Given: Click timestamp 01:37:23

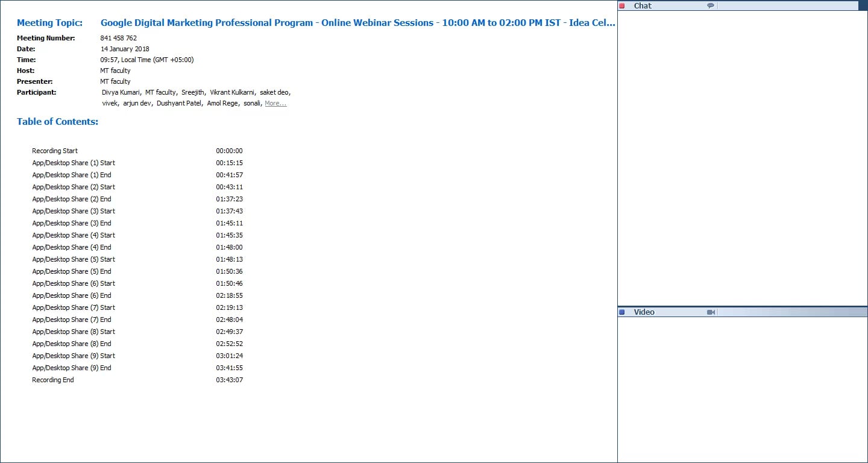Looking at the screenshot, I should pyautogui.click(x=229, y=200).
